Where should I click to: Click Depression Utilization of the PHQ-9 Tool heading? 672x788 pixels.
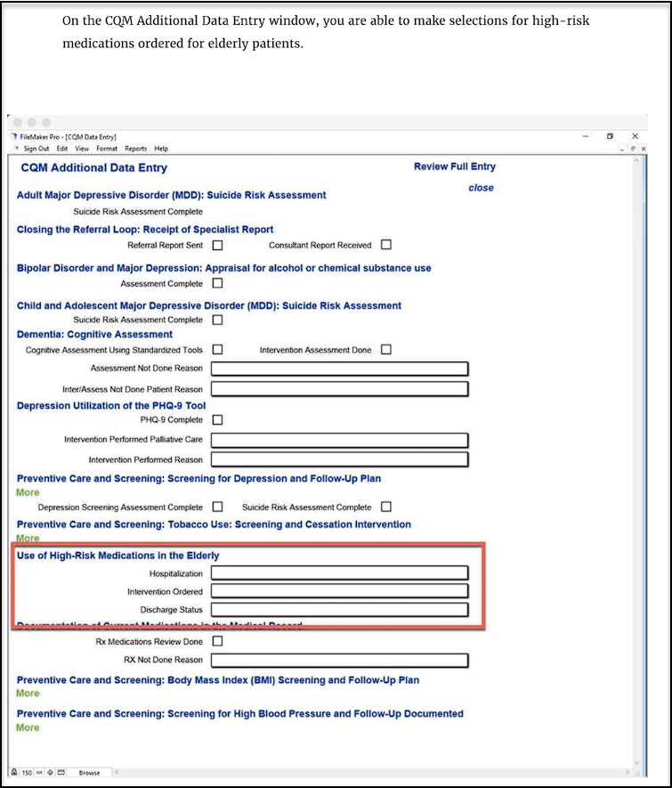tap(111, 405)
